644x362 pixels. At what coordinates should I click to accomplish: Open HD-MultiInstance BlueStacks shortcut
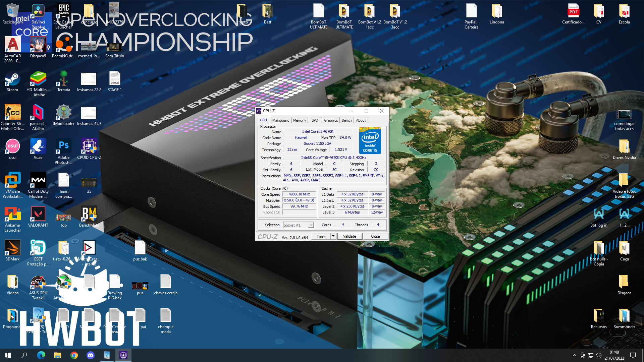pyautogui.click(x=38, y=84)
